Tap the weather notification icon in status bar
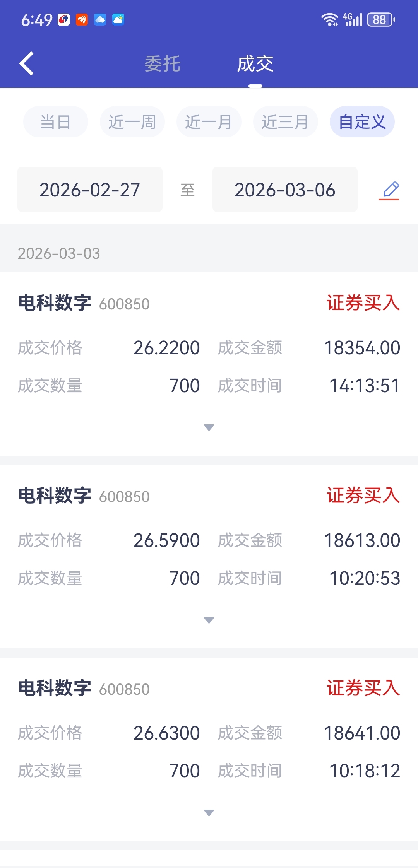 pos(118,19)
